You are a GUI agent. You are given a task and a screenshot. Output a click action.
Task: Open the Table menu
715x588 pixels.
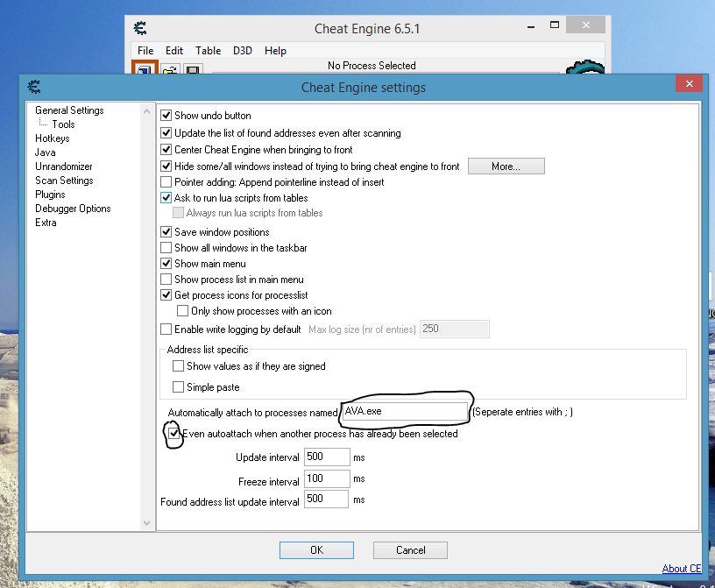tap(208, 51)
